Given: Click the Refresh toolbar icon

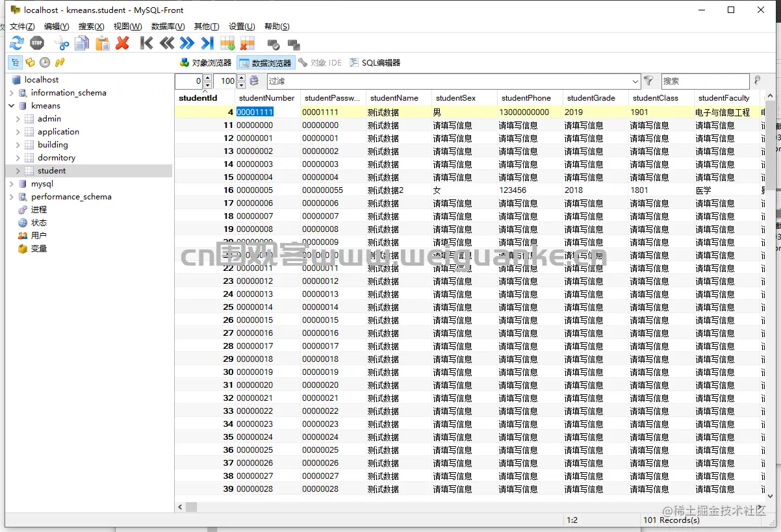Looking at the screenshot, I should click(x=17, y=44).
